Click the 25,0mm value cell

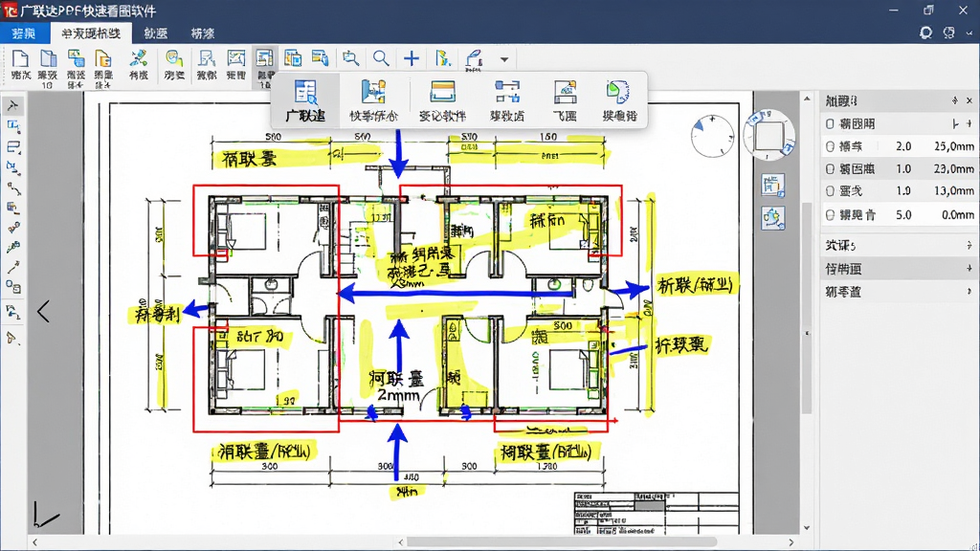(x=954, y=146)
